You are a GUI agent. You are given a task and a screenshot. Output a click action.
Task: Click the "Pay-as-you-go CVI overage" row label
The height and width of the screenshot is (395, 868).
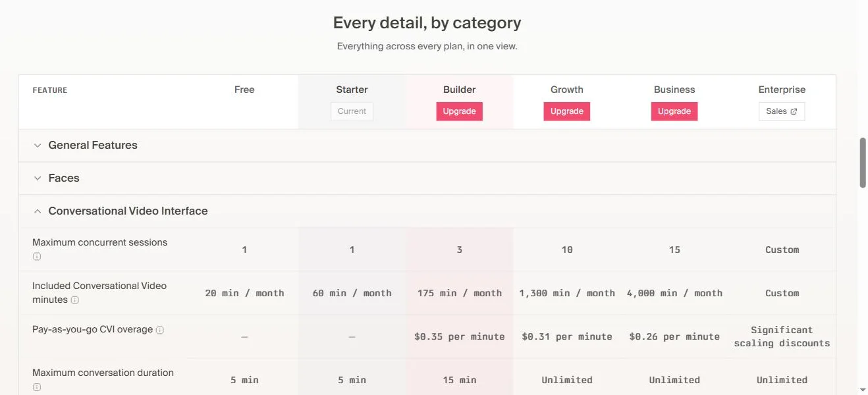(x=92, y=329)
